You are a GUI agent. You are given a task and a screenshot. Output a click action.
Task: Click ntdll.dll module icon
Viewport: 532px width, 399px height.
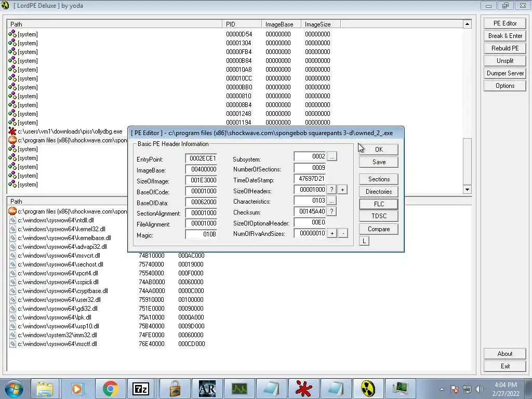(x=12, y=220)
